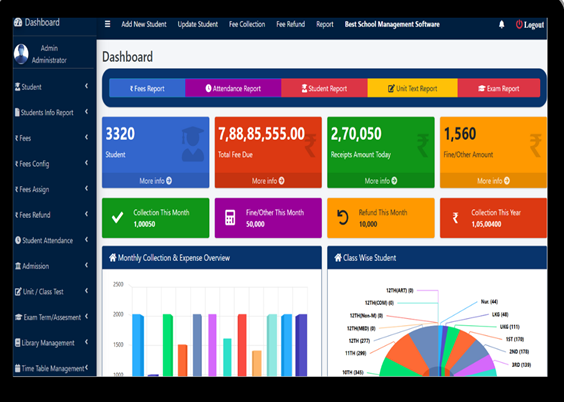Expand the Exam Term/Assesment arrow
The image size is (564, 402).
86,316
